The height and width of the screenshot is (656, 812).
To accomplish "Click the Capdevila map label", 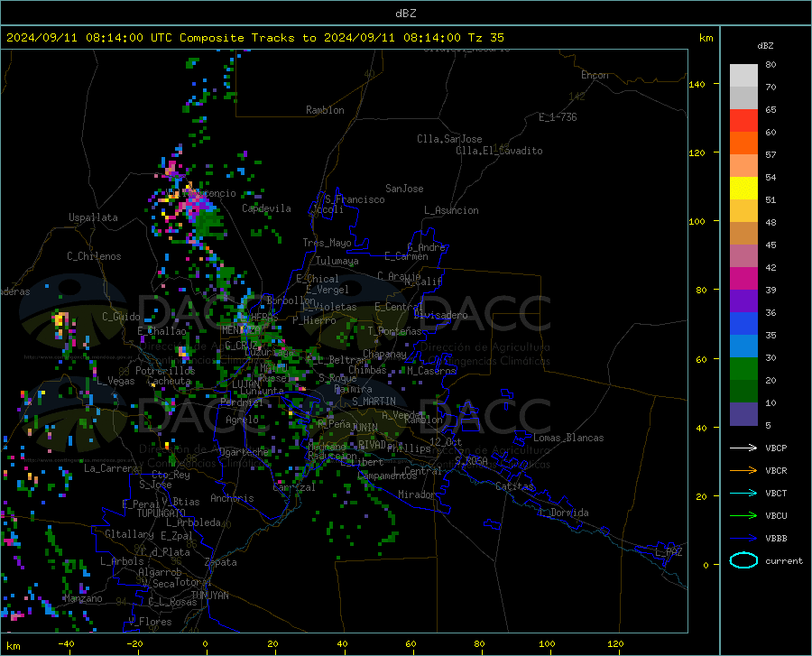I will (x=266, y=208).
